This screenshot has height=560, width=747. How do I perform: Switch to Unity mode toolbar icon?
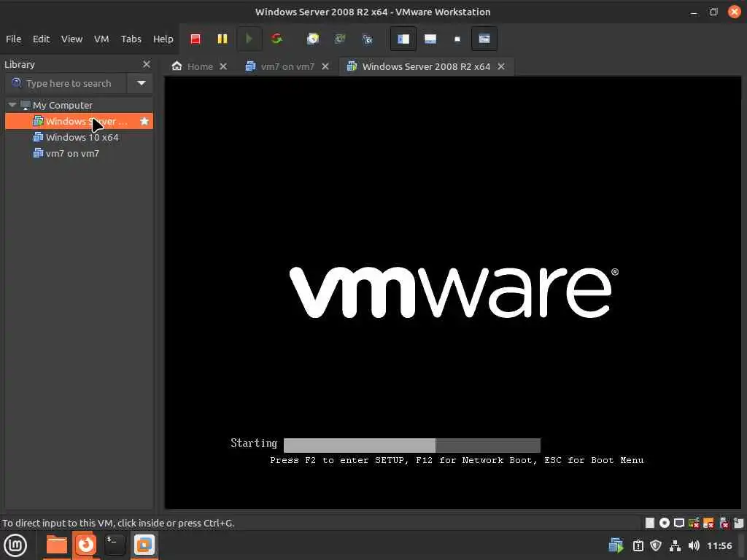pos(484,39)
